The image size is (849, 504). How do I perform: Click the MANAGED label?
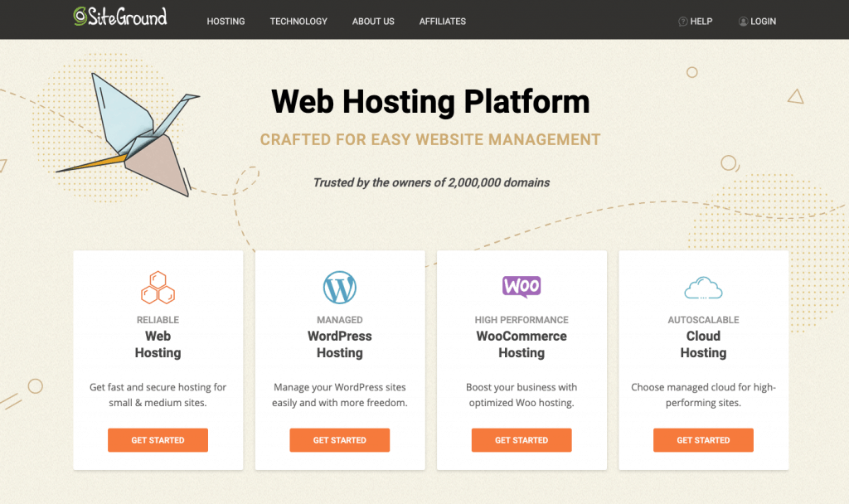339,320
